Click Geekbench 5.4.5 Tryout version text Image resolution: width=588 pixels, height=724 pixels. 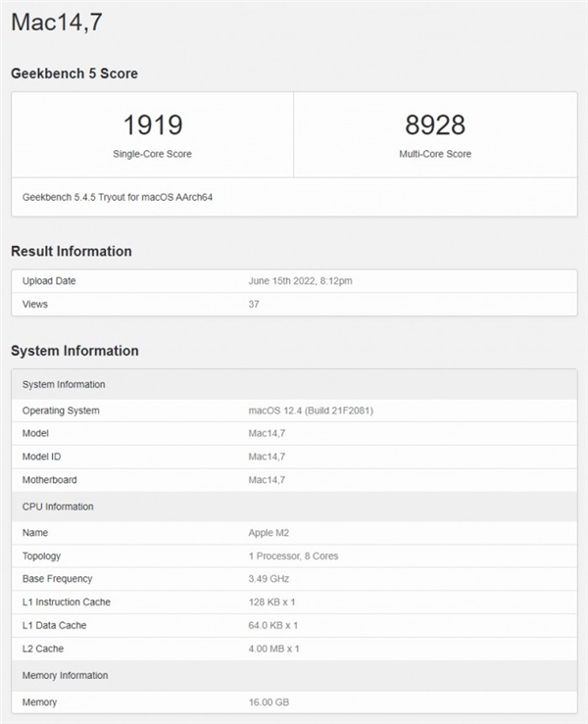coord(118,197)
